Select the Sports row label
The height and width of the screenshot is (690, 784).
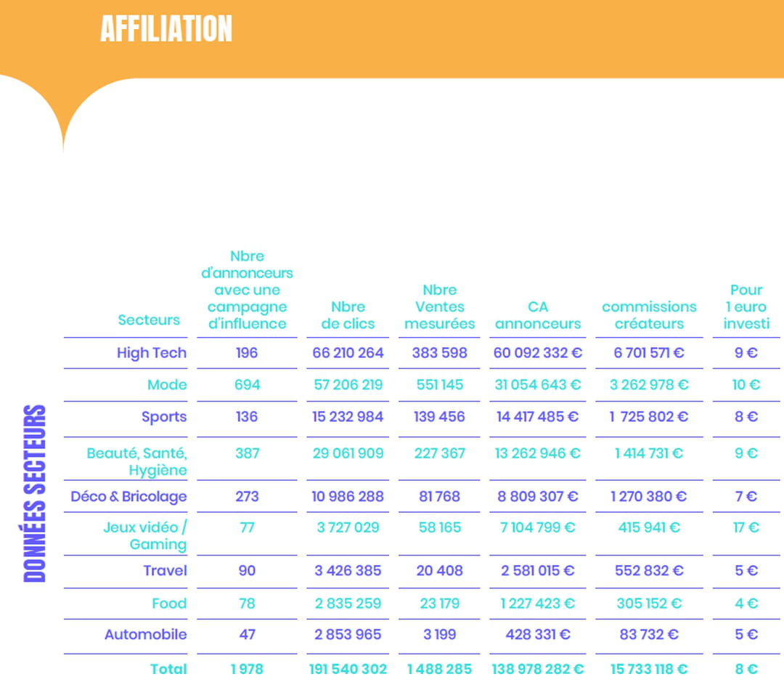pyautogui.click(x=164, y=417)
